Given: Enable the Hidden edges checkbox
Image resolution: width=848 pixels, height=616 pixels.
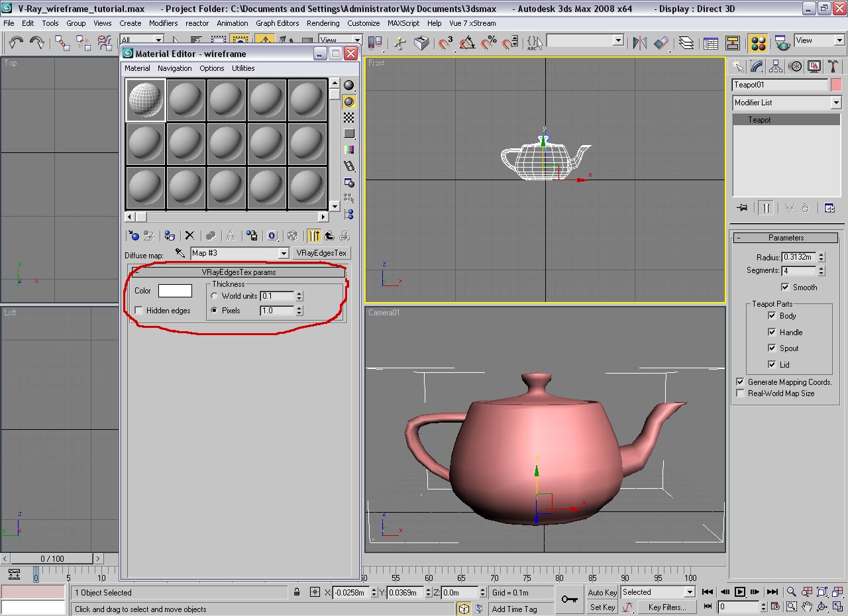Looking at the screenshot, I should pyautogui.click(x=138, y=310).
